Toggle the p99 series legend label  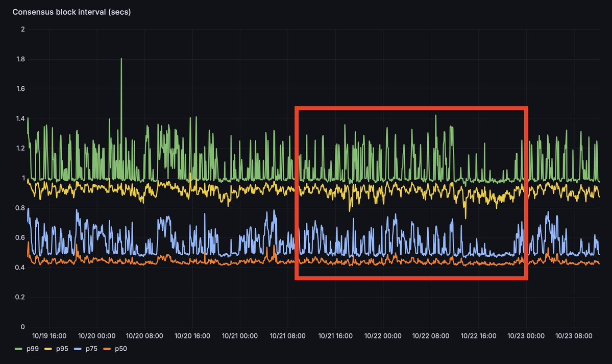coord(33,349)
